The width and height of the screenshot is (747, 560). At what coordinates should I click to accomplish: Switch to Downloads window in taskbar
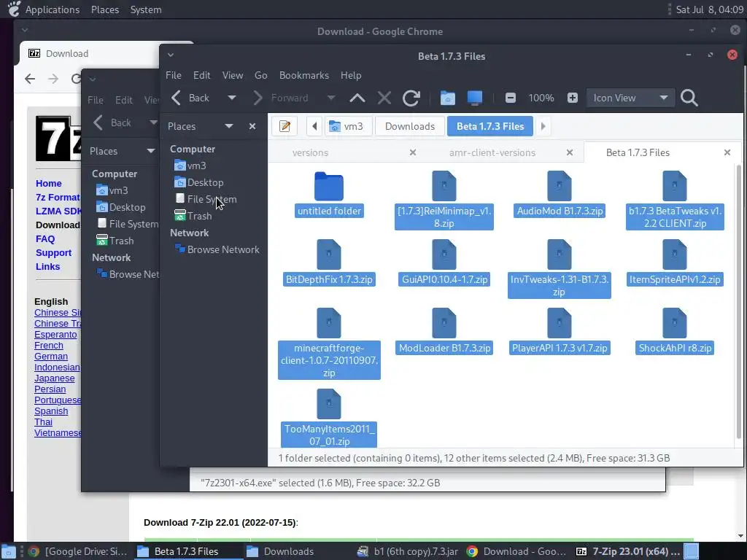pos(280,551)
